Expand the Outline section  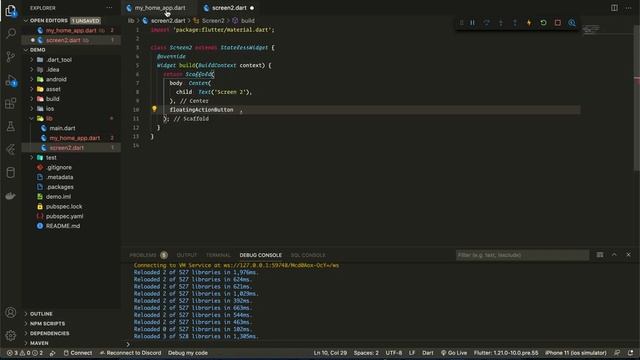pos(71,314)
